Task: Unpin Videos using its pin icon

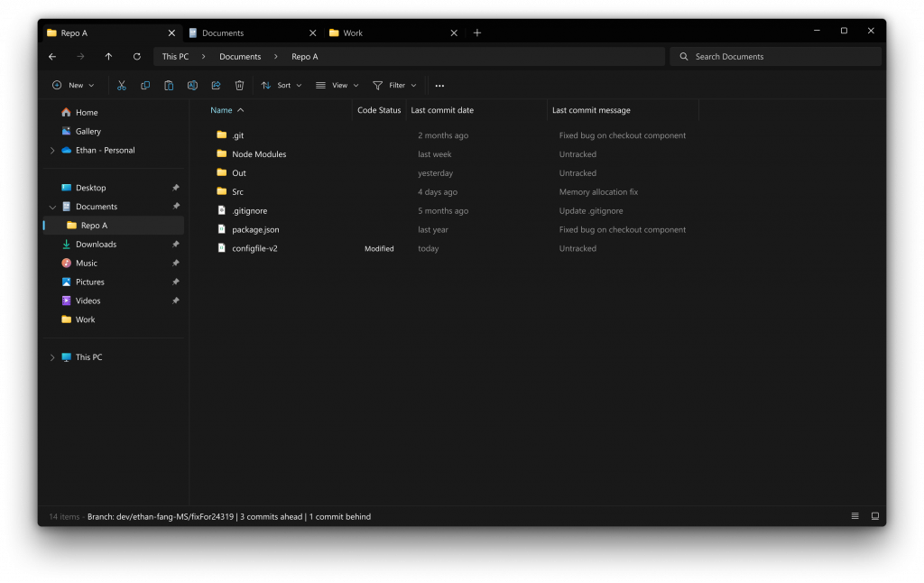Action: (x=176, y=301)
